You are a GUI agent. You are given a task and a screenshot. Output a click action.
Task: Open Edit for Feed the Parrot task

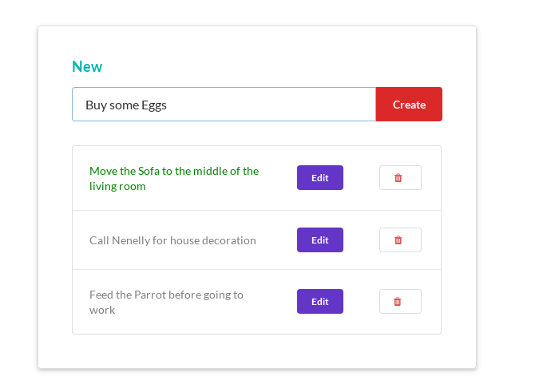pyautogui.click(x=319, y=302)
